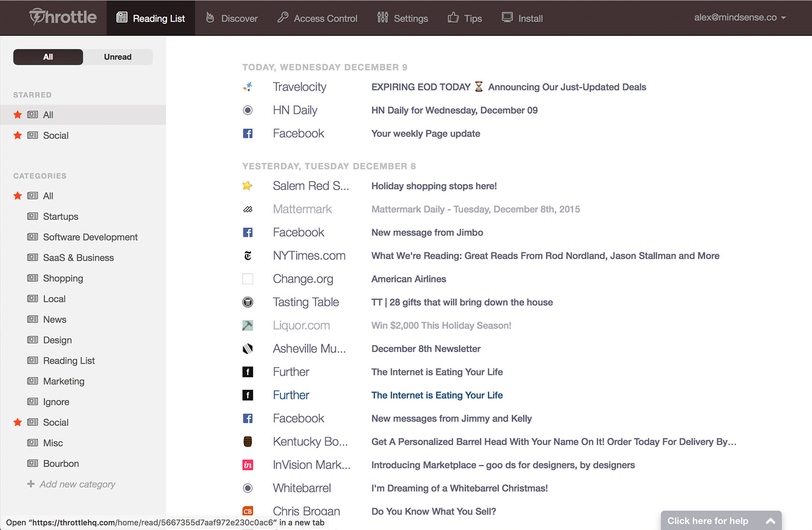Open 'New message from Jimbo'
The image size is (812, 530).
(427, 232)
